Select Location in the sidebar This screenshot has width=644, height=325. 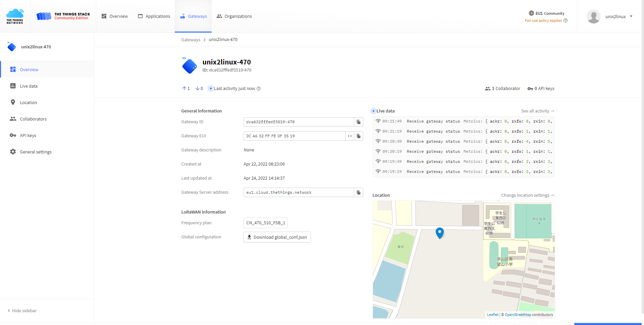tap(47, 102)
